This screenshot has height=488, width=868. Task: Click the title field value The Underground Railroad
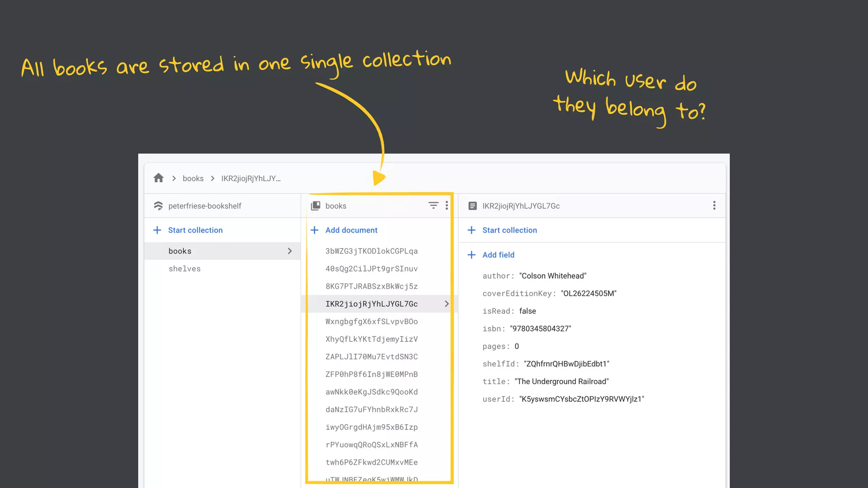[561, 381]
